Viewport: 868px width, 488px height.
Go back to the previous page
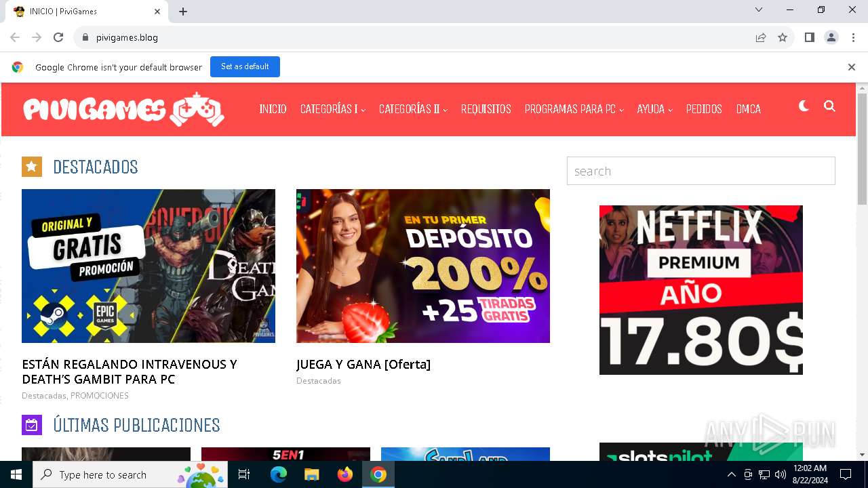(x=15, y=37)
